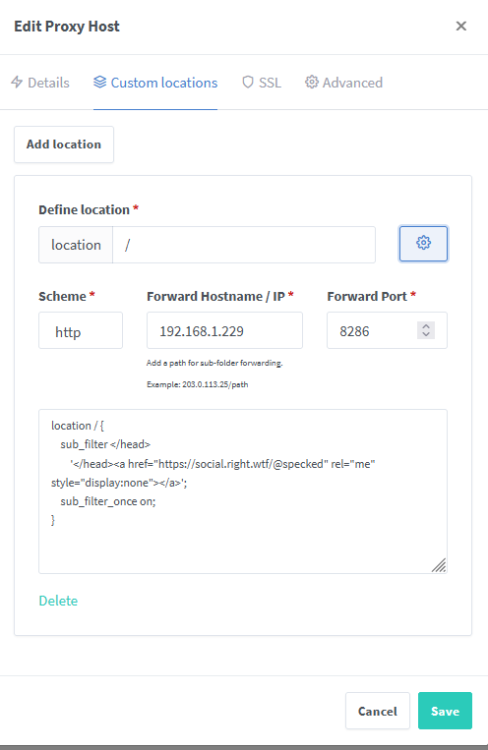Click the layers icon on the Custom locations tab
488x750 pixels.
coord(100,82)
